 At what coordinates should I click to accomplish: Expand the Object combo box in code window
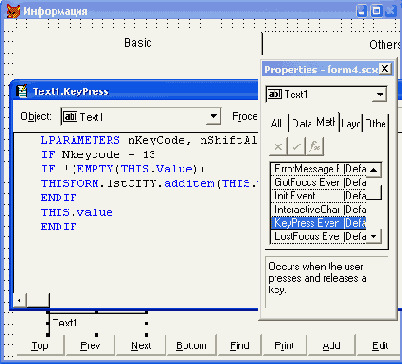coord(213,117)
